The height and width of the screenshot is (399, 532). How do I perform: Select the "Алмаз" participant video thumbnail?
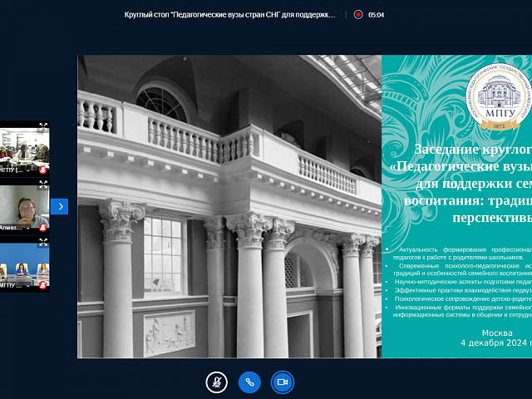pos(24,207)
